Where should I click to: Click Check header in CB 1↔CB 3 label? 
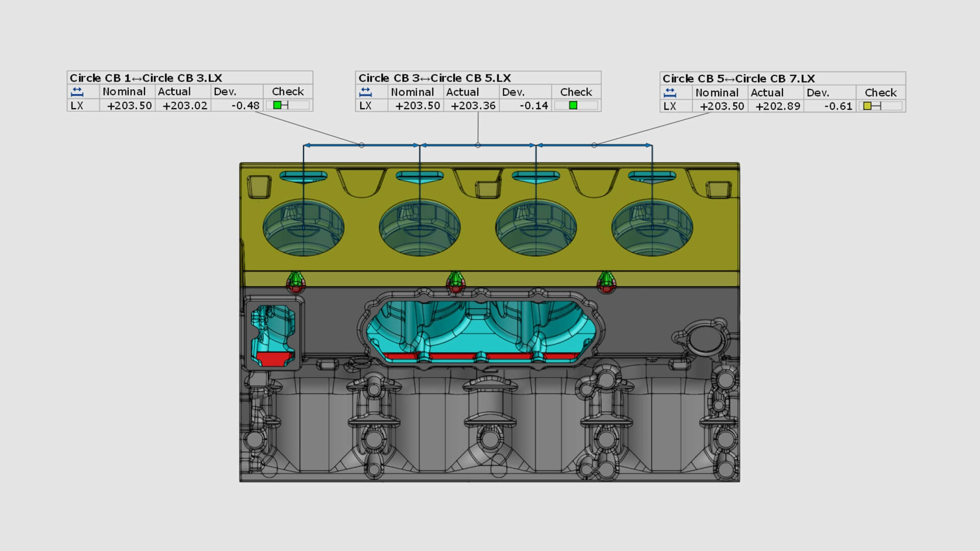(287, 92)
